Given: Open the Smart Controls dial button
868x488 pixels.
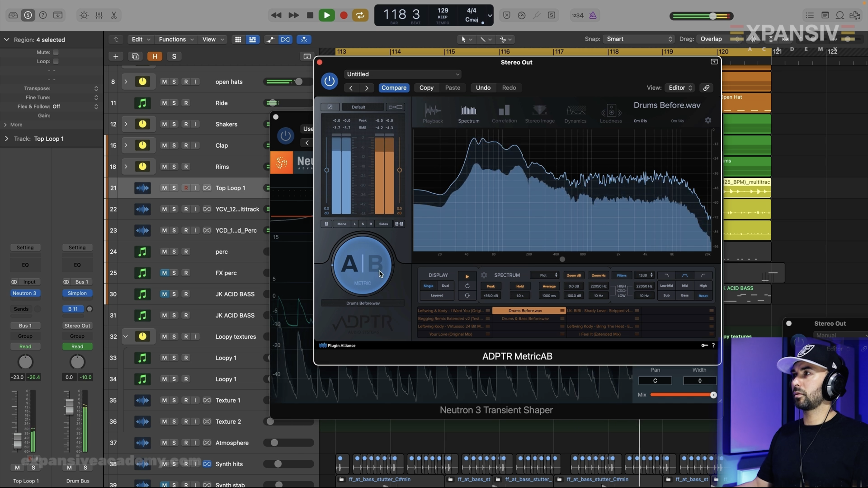Looking at the screenshot, I should pos(84,15).
